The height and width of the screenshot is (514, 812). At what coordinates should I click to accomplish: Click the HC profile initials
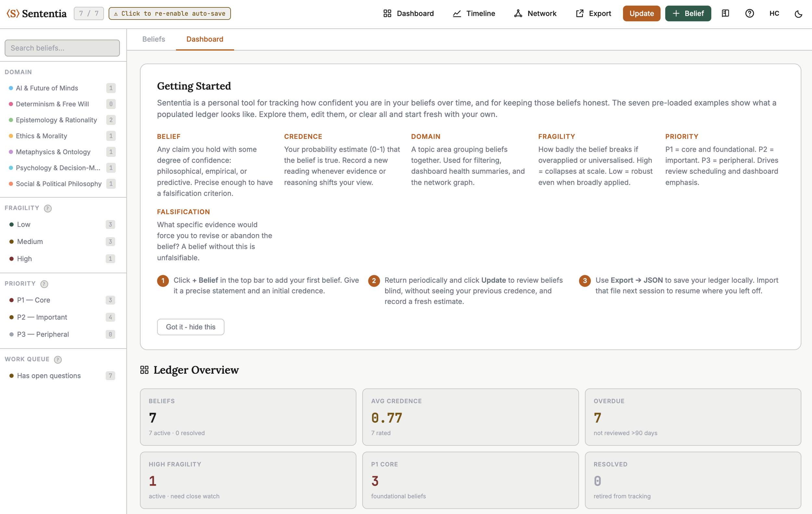point(774,14)
